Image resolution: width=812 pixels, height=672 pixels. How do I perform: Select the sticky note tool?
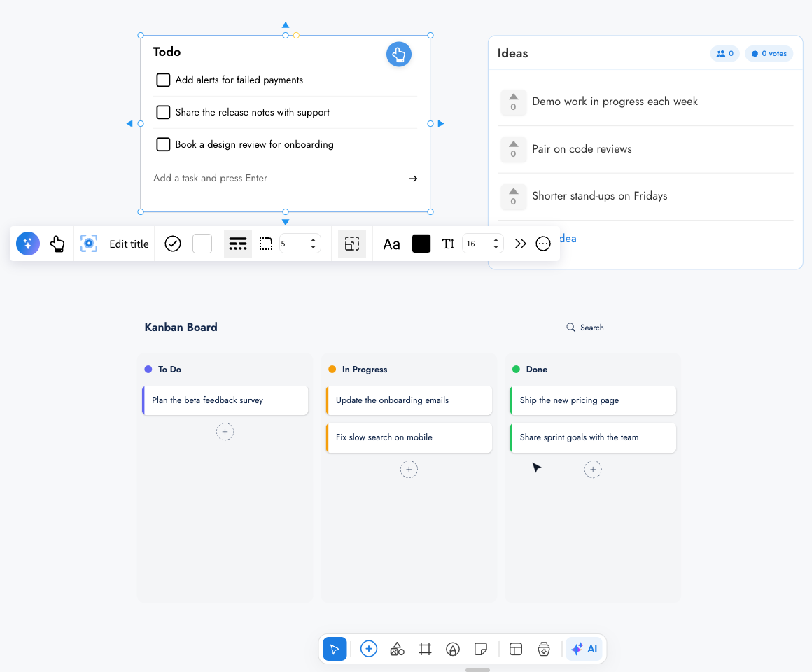481,649
